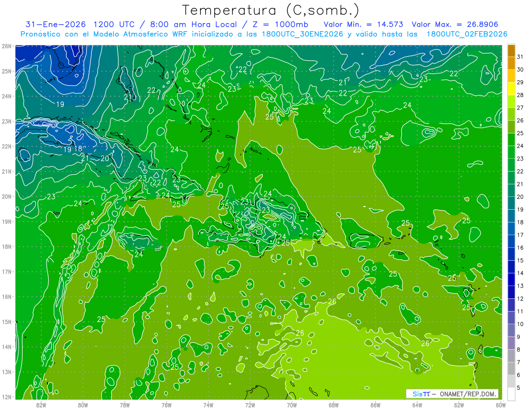Click latitude axis label 21N
Image resolution: width=532 pixels, height=411 pixels.
pos(6,171)
